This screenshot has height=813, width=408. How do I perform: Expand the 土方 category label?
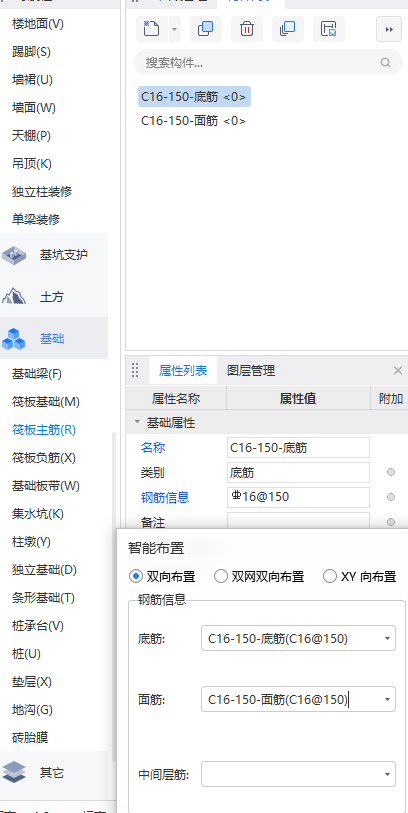coord(52,297)
